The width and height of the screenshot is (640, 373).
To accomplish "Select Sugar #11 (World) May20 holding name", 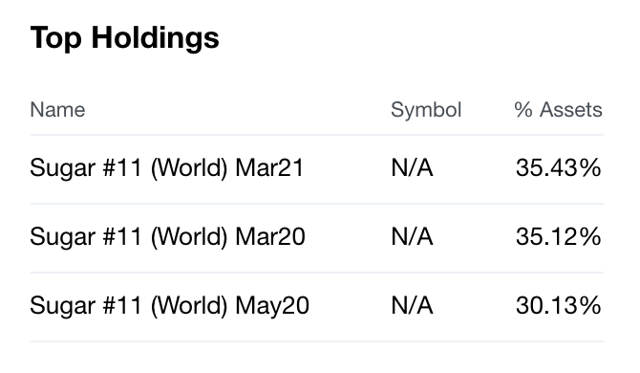I will tap(170, 306).
